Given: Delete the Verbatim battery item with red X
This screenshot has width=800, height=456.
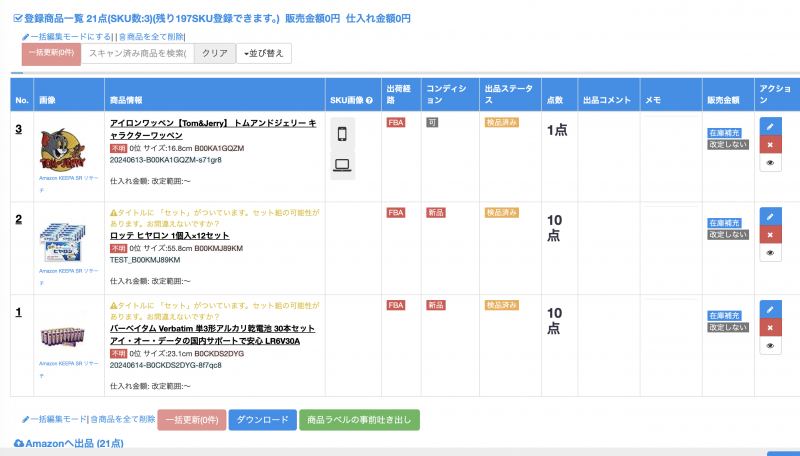Looking at the screenshot, I should 770,327.
